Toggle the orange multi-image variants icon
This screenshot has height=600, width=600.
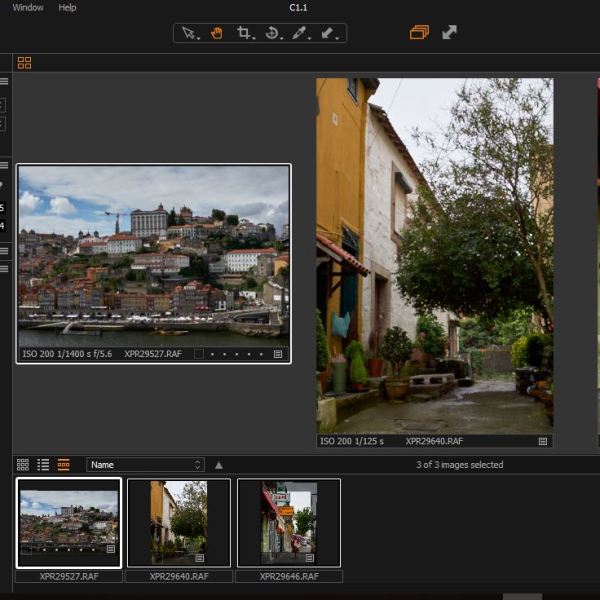(419, 33)
